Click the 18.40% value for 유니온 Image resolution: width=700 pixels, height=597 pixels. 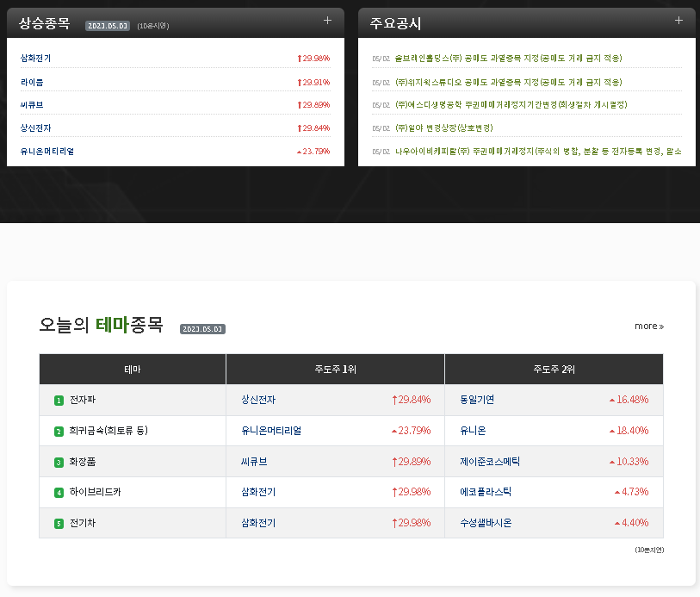tap(629, 431)
